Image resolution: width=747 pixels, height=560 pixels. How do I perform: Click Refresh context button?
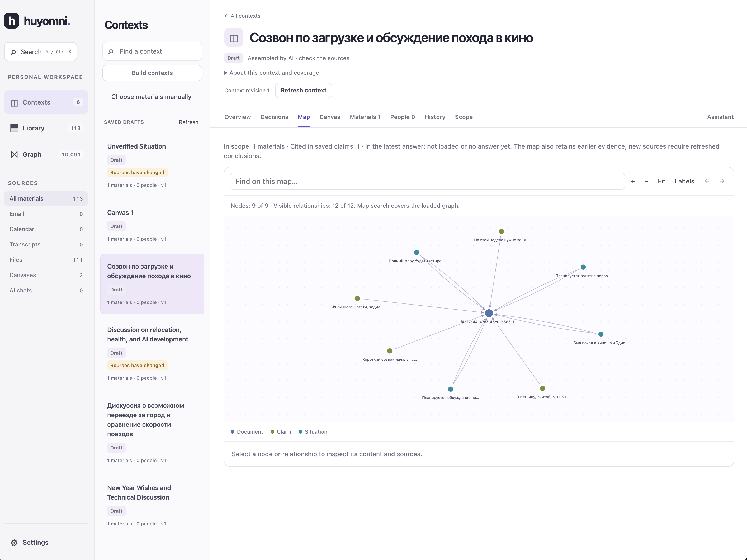[x=303, y=91]
